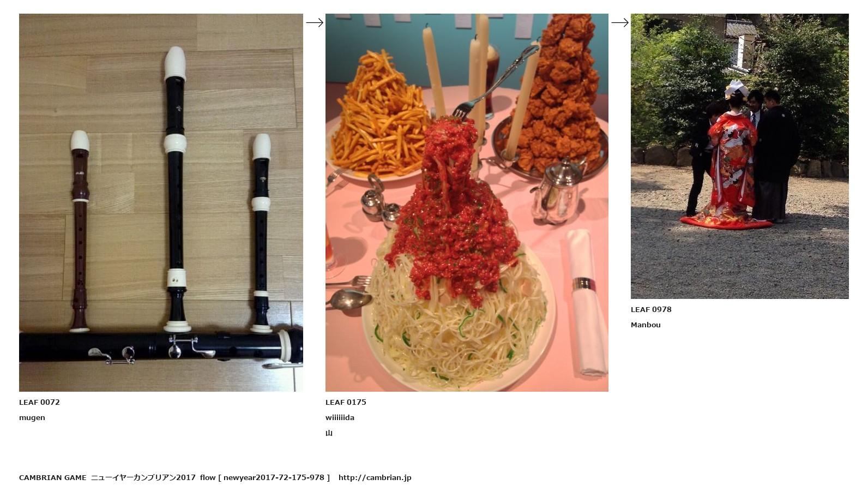Viewport: 868px width, 491px height.
Task: Click the LEAF 0072 label
Action: tap(39, 402)
